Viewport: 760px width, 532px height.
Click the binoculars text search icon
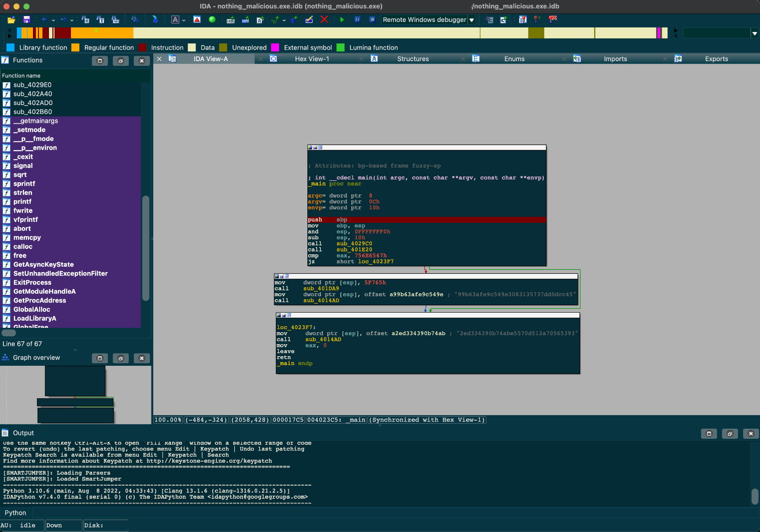click(100, 20)
